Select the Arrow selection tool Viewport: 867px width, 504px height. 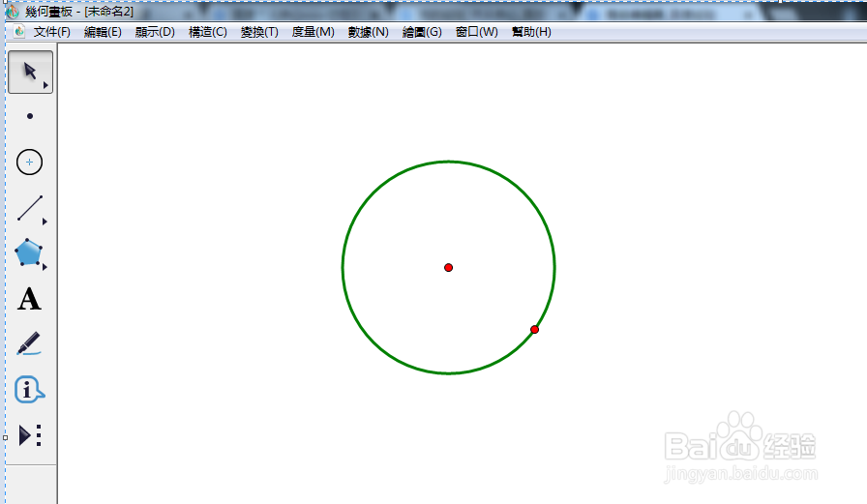point(30,72)
